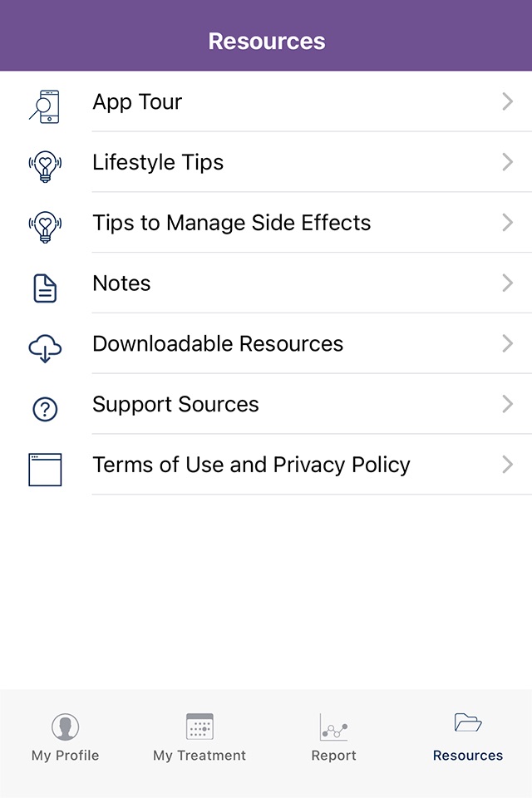This screenshot has width=532, height=798.
Task: Select the Tips to Manage Side Effects label
Action: point(231,223)
